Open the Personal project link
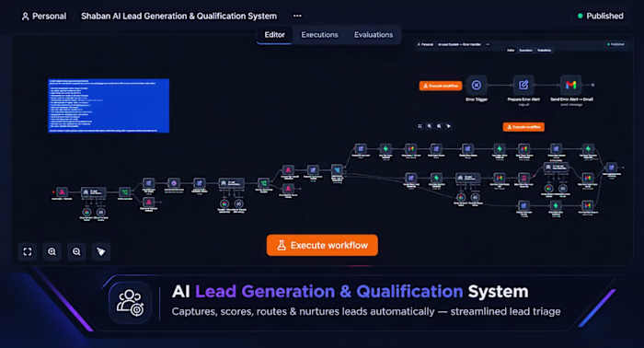Image resolution: width=644 pixels, height=348 pixels. 44,16
